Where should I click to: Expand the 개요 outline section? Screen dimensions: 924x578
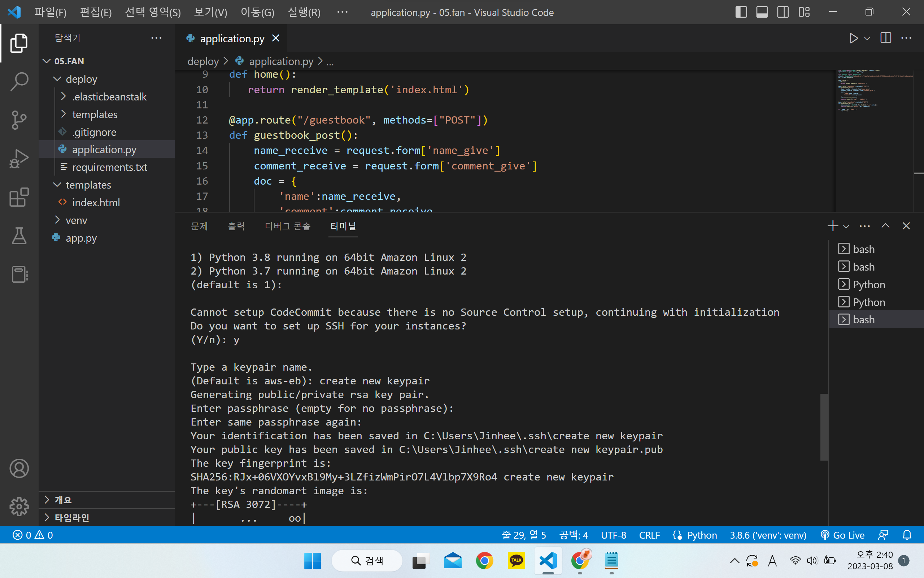(106, 500)
